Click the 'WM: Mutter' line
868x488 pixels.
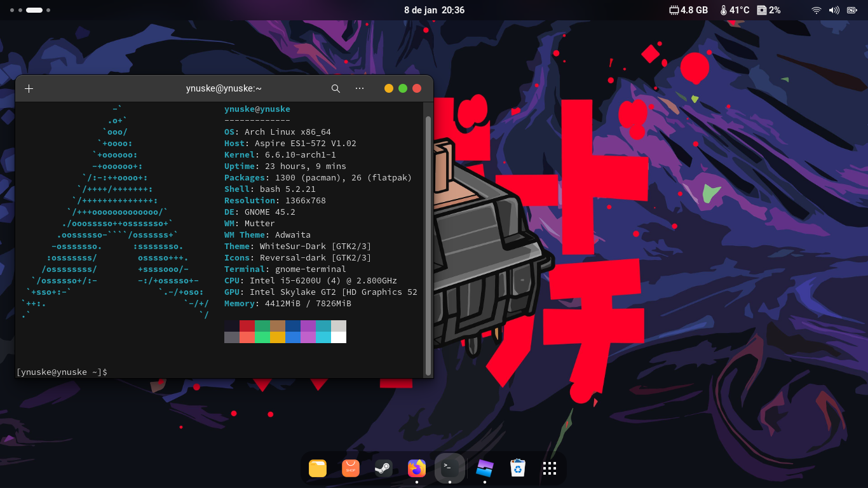point(250,223)
